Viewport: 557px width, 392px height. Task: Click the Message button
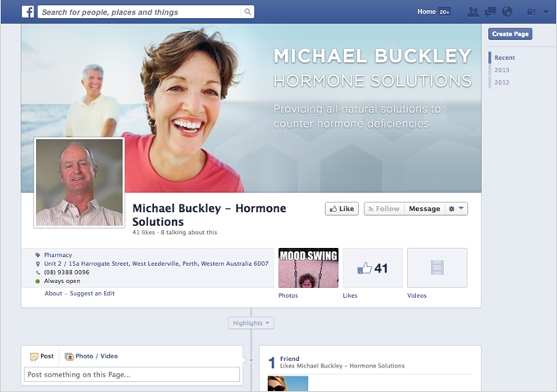424,209
